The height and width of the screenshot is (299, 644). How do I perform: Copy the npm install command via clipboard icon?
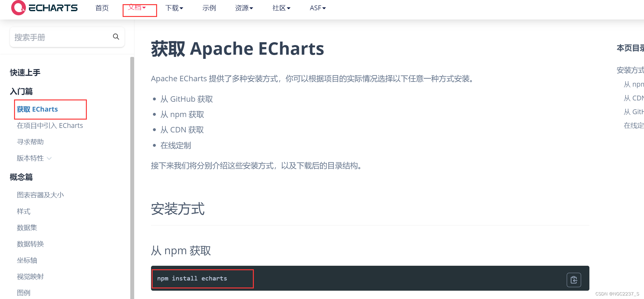574,279
